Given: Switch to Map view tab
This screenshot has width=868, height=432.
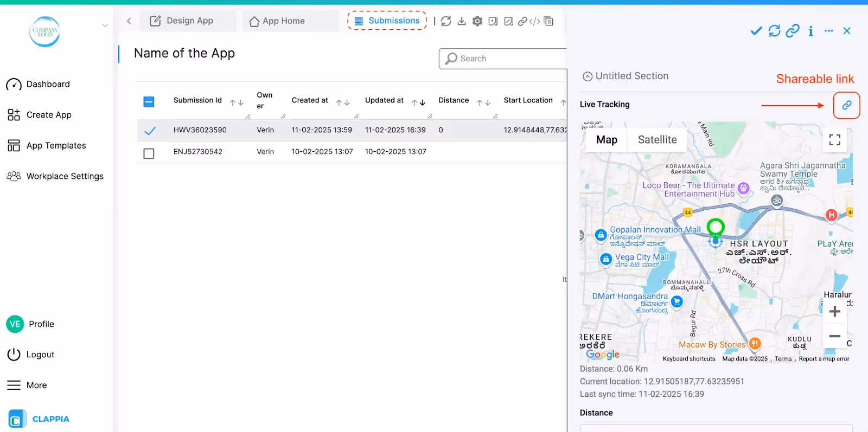Looking at the screenshot, I should coord(607,140).
